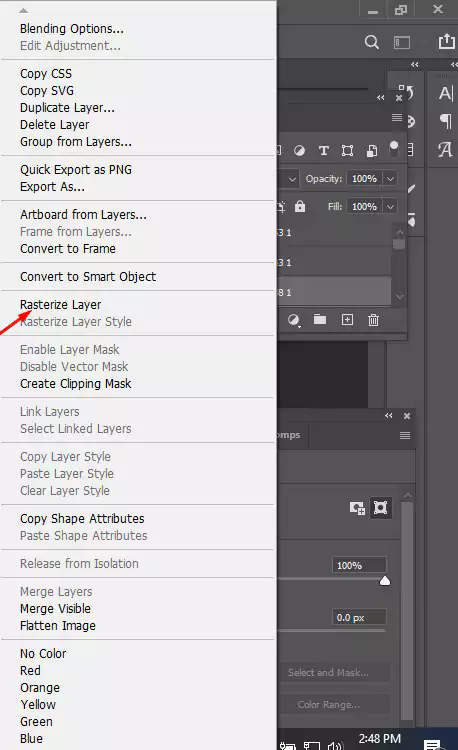Create new group folder icon

(320, 319)
